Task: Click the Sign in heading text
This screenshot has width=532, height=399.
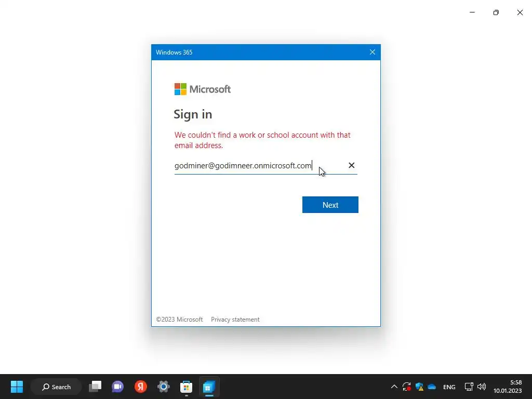Action: (x=193, y=114)
